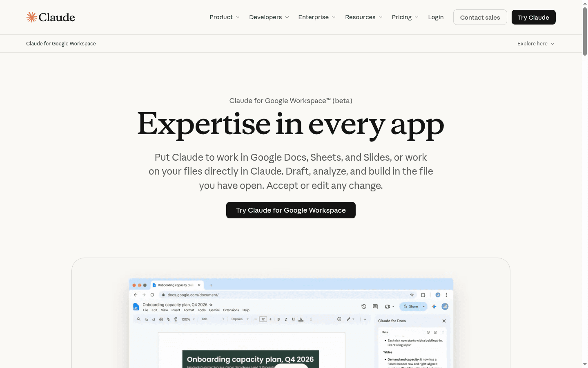Toggle italic in the Docs preview toolbar
Screen dimensions: 588x368
(286, 319)
